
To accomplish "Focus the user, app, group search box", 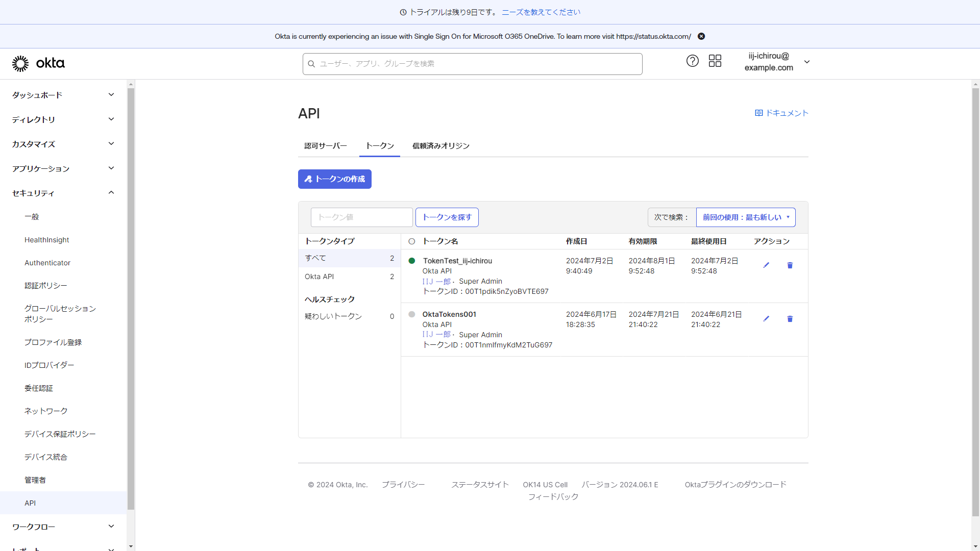I will click(473, 64).
